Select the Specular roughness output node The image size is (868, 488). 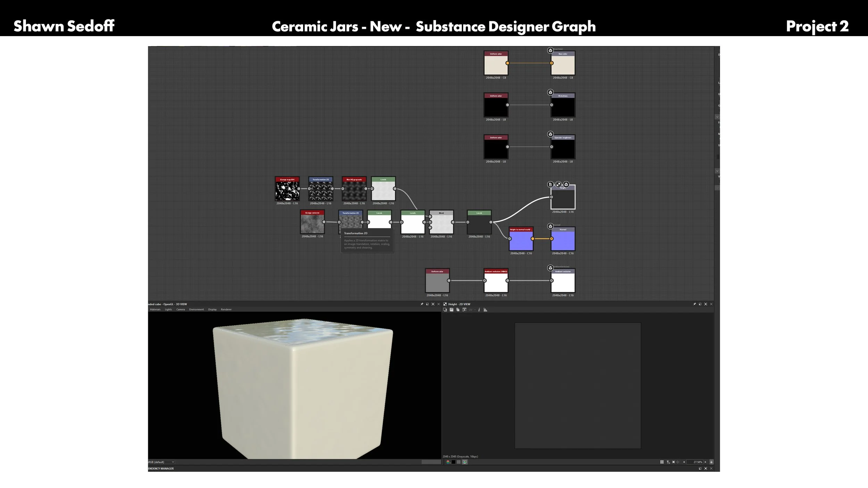tap(563, 147)
